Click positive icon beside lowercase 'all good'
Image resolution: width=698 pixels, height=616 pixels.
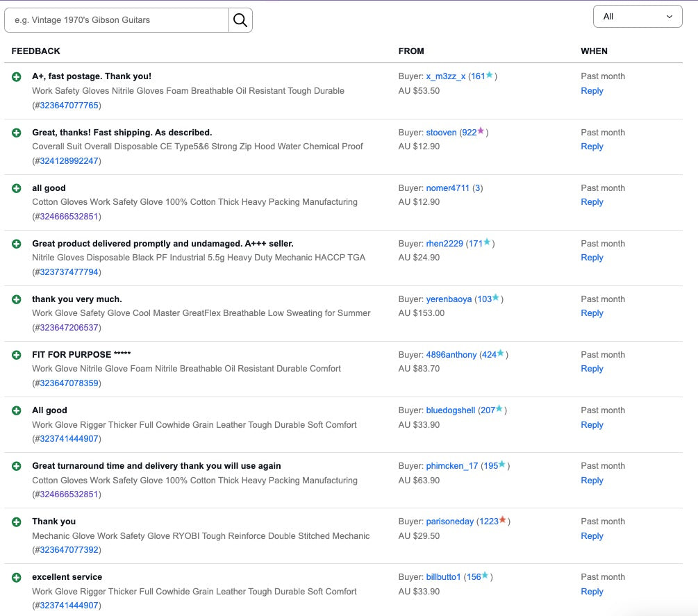click(17, 188)
